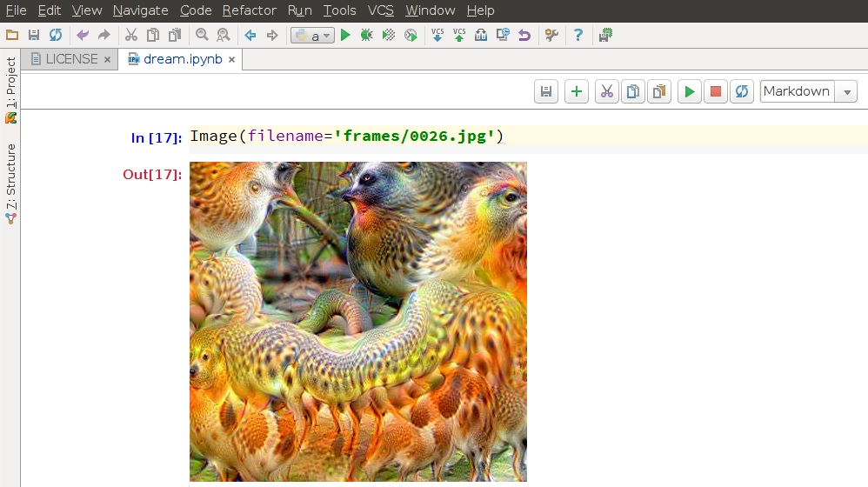Image resolution: width=868 pixels, height=487 pixels.
Task: Click the Undo arrow icon
Action: click(83, 36)
